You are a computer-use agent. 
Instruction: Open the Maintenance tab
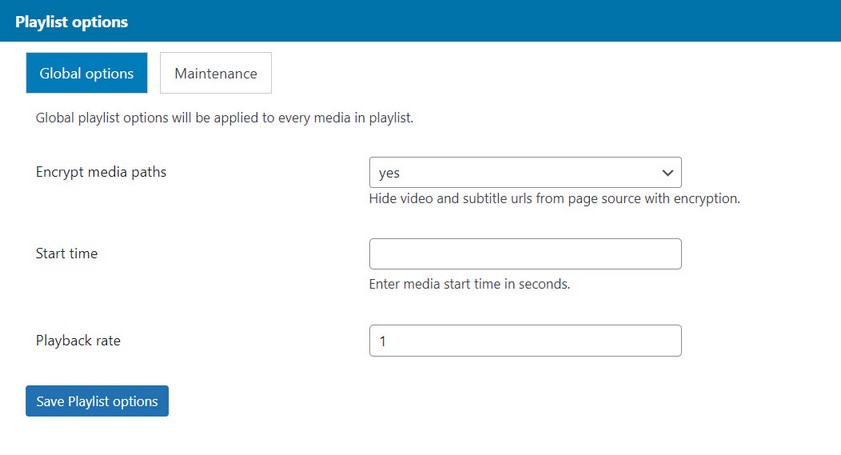pyautogui.click(x=215, y=73)
